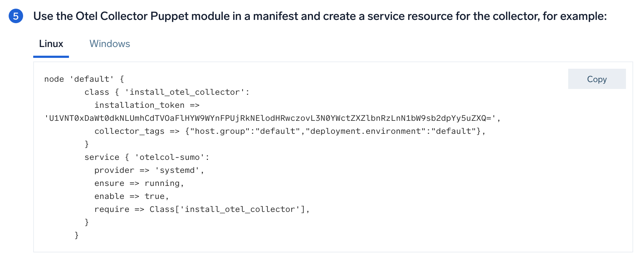Click the require Class line
This screenshot has height=264, width=644.
(202, 209)
